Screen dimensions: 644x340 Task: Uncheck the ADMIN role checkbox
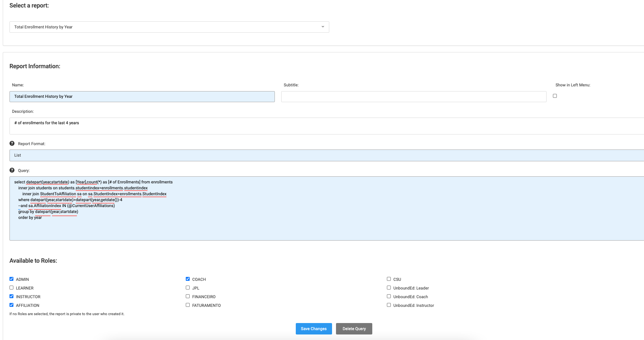(x=11, y=279)
